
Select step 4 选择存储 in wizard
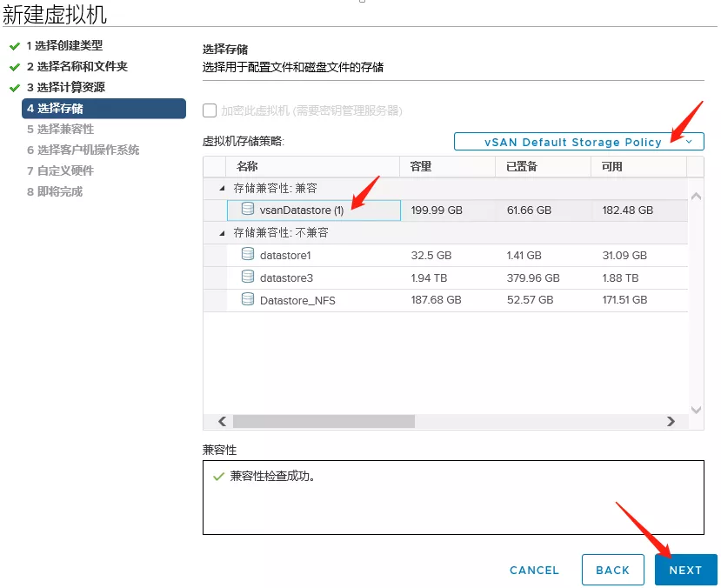(103, 108)
